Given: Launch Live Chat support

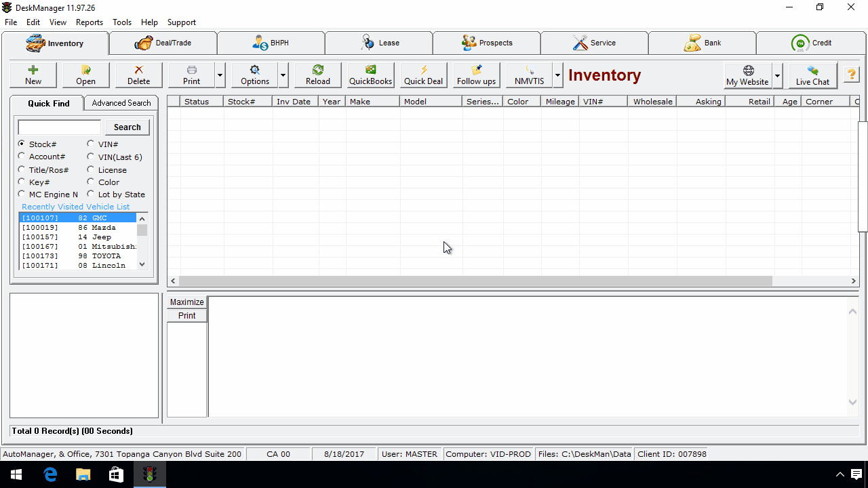Looking at the screenshot, I should [812, 75].
